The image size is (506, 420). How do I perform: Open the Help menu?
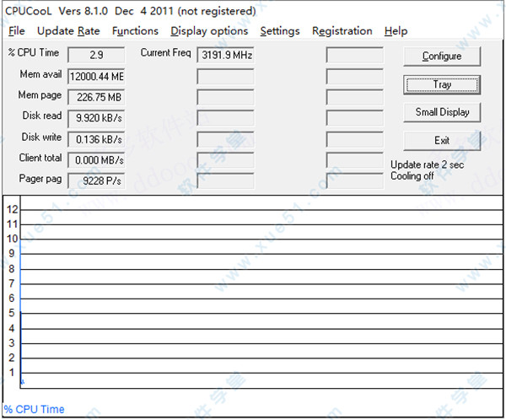click(x=396, y=31)
